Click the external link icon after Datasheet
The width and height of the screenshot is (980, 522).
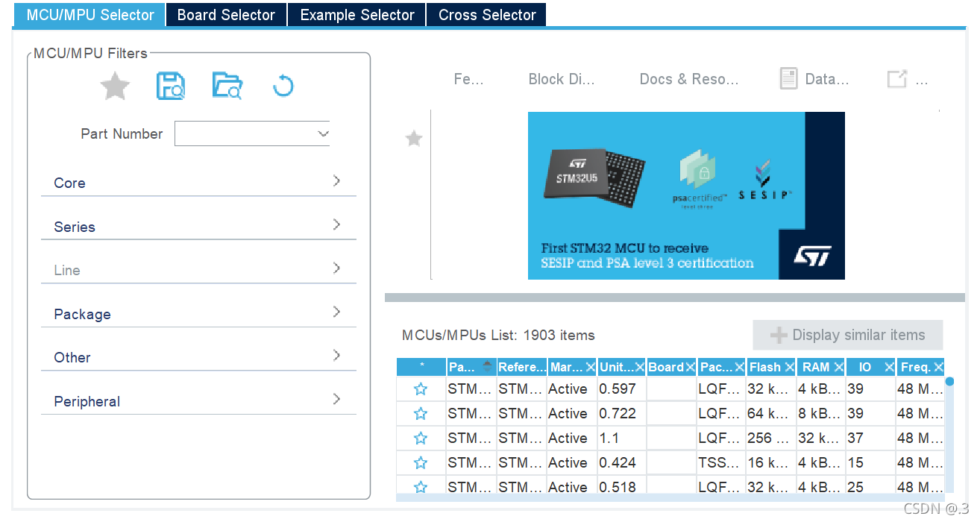tap(896, 79)
